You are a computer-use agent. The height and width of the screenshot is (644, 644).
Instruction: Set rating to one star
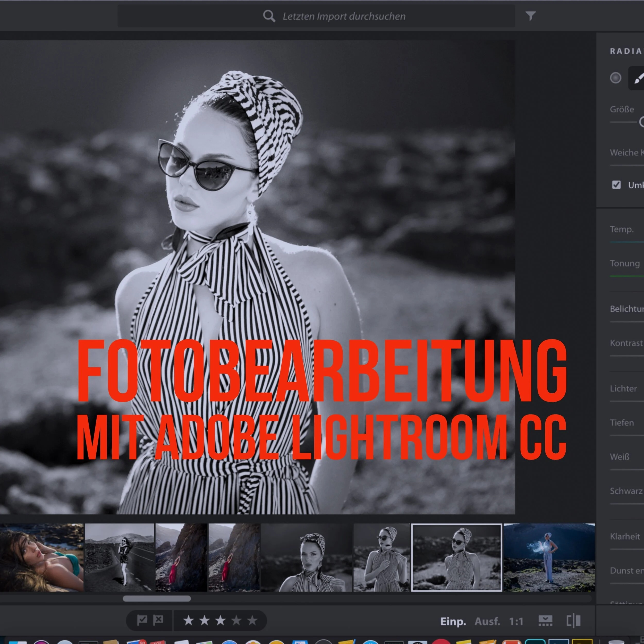coord(188,620)
